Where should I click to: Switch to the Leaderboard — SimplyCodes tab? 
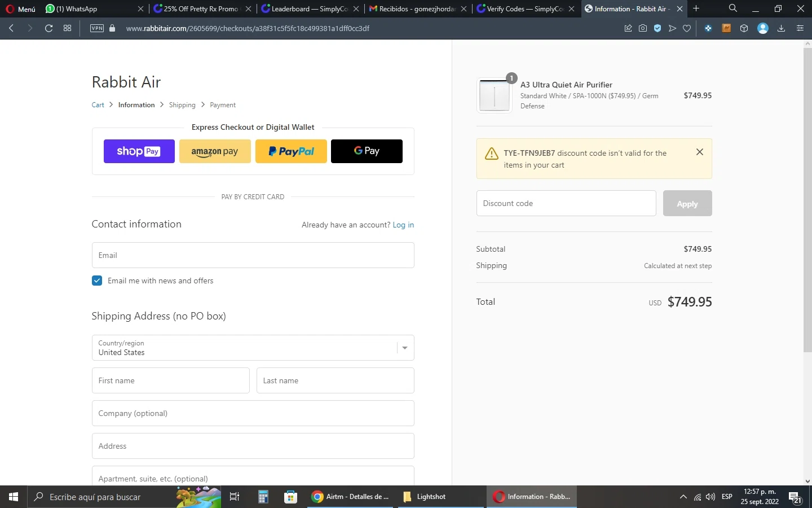click(309, 9)
